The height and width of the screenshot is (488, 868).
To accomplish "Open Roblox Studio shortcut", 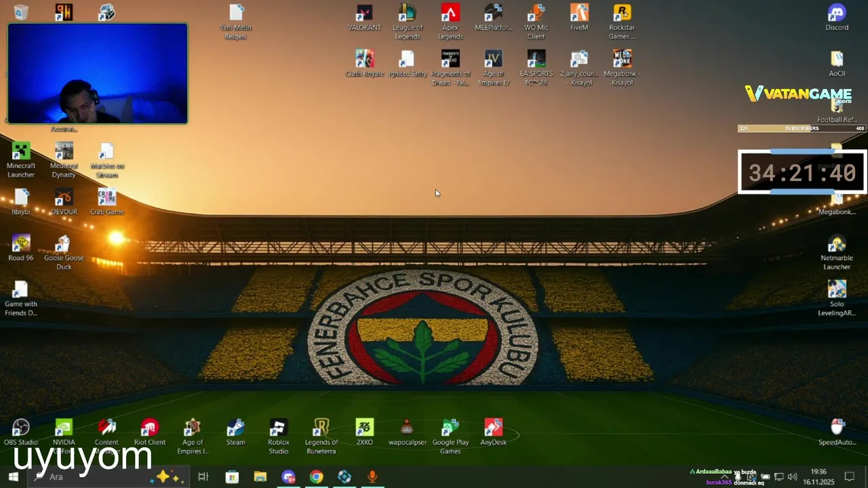I will (x=278, y=436).
